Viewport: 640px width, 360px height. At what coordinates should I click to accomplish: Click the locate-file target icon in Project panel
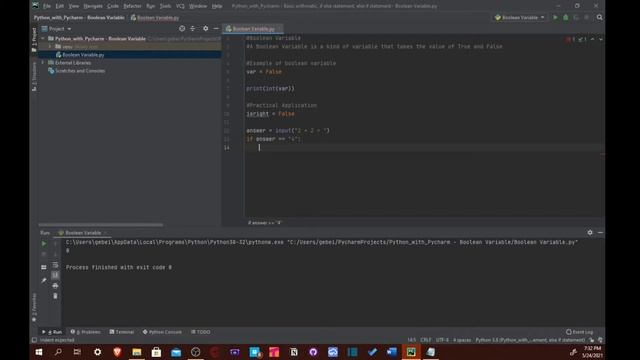point(182,29)
